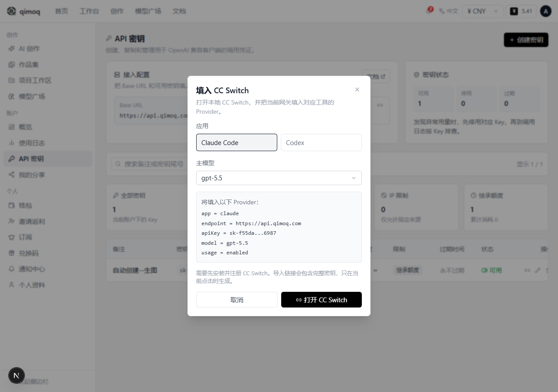Click the 'endpoint = https://api.qimoq.com' line
Viewport: 558px width, 392px height.
251,223
